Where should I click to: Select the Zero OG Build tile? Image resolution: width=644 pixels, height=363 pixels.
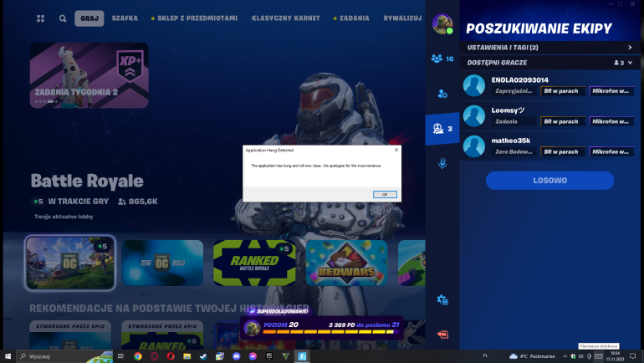[162, 263]
